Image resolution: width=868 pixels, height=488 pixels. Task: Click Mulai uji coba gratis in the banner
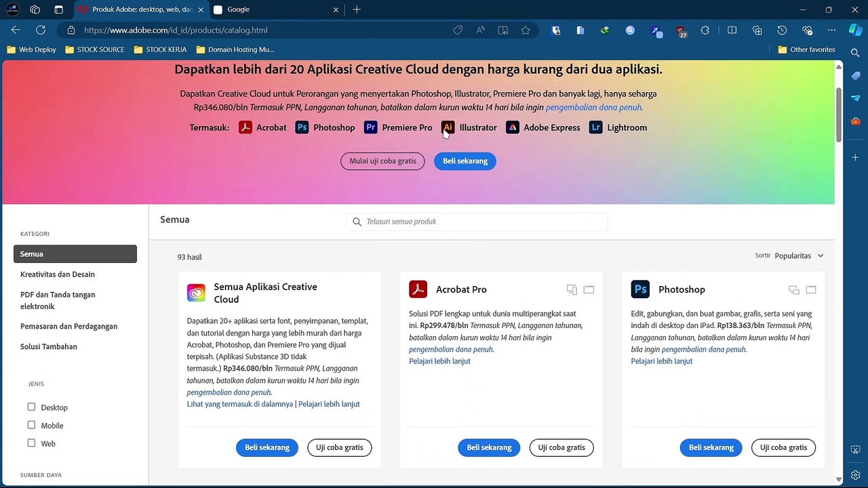coord(383,161)
